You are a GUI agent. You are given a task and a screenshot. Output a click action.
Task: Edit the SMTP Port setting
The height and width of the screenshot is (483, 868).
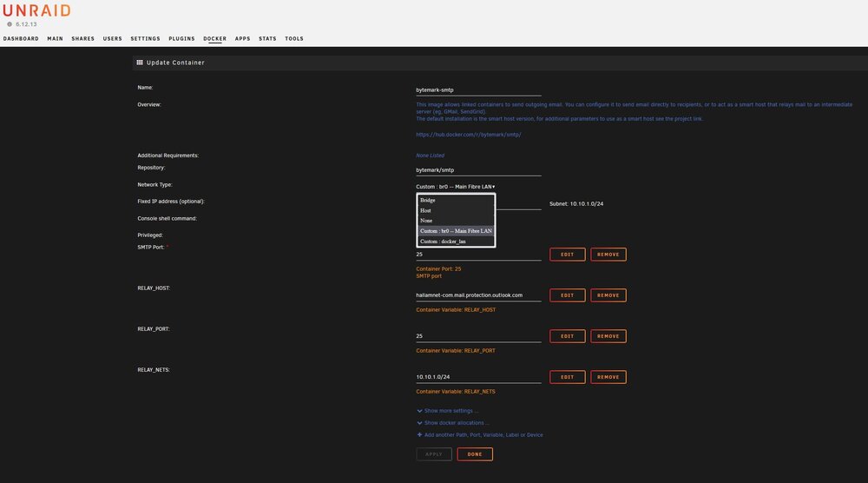[x=568, y=255]
